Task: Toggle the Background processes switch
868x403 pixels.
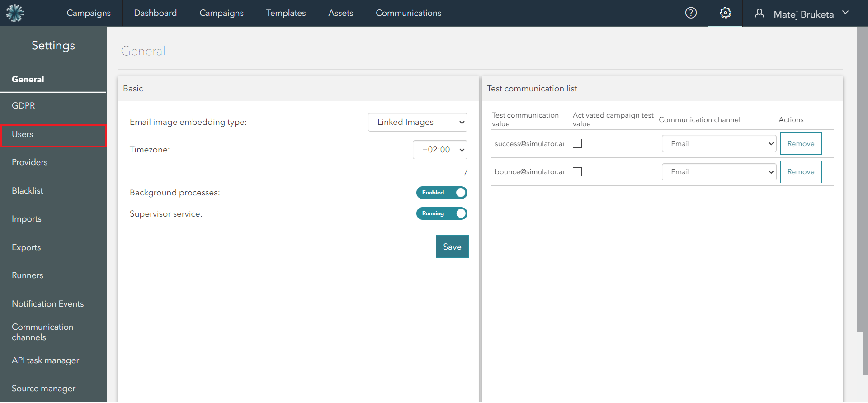Action: coord(441,193)
